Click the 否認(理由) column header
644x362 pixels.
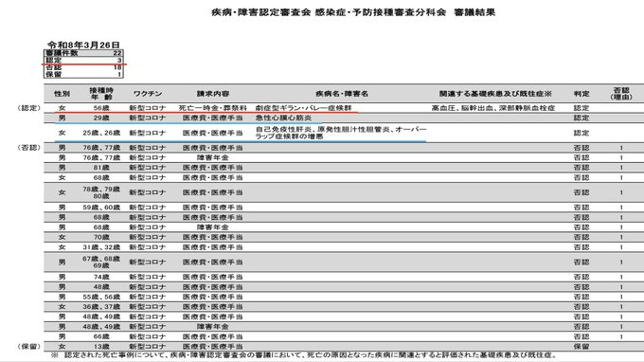[x=621, y=94]
